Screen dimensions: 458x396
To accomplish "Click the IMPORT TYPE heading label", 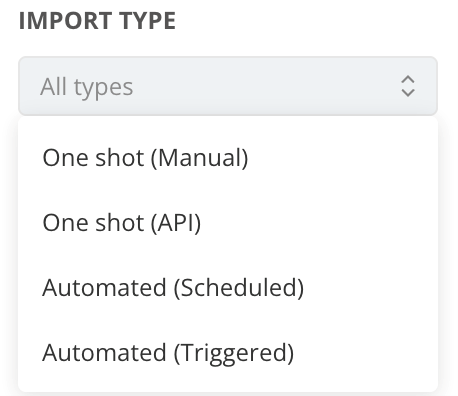I will (97, 21).
